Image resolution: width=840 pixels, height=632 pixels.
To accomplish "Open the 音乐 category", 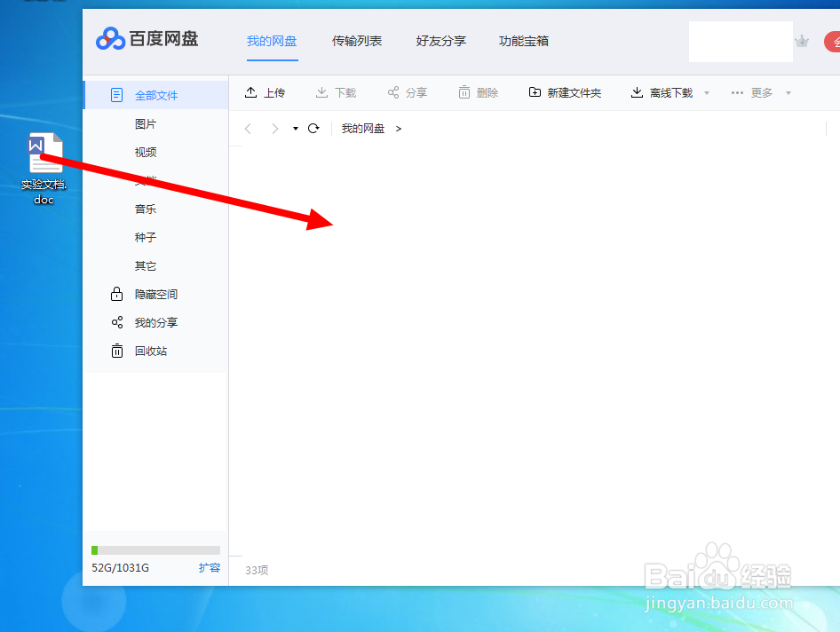I will (x=146, y=209).
